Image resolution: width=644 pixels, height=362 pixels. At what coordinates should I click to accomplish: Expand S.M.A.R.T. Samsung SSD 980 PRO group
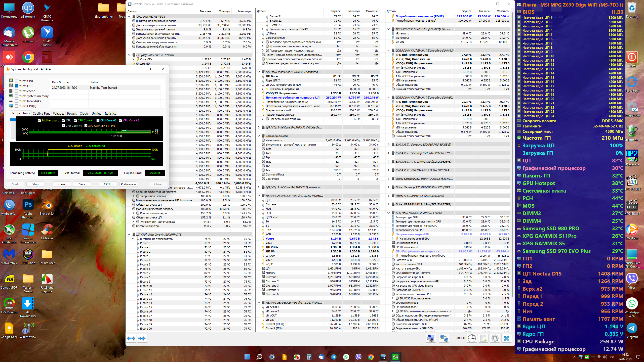pos(389,145)
